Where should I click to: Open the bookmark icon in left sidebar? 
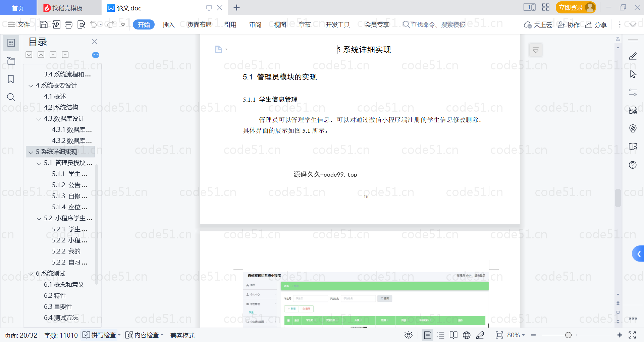[11, 79]
